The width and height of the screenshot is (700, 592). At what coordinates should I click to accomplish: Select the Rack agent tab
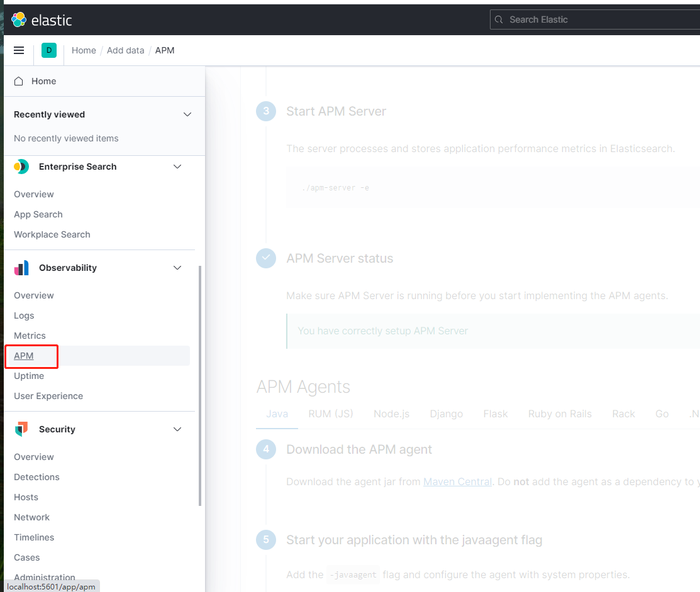[624, 414]
